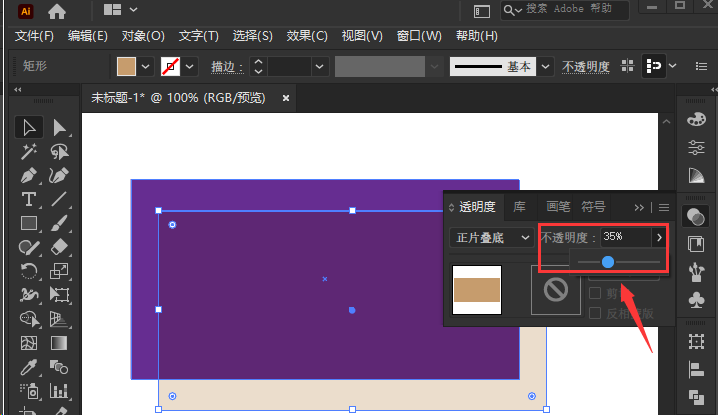Open the fill color swatch dropdown arrow
The width and height of the screenshot is (718, 415).
pos(146,67)
